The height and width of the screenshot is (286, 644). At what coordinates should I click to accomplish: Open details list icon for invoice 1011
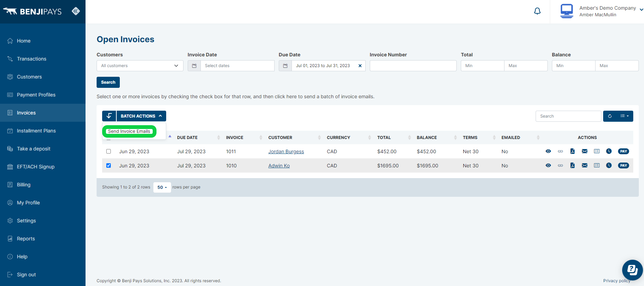597,151
